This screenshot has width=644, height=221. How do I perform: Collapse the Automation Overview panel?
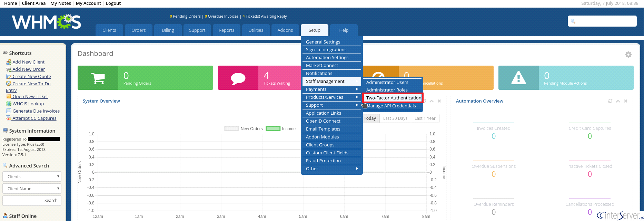[x=618, y=101]
